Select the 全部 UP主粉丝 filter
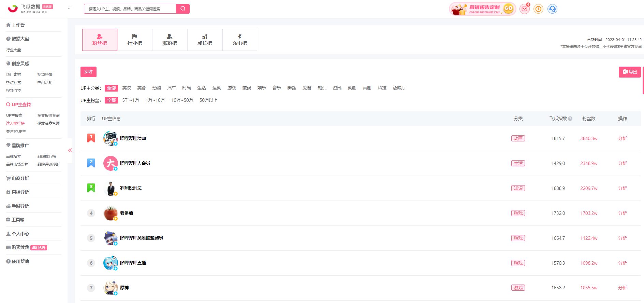Image resolution: width=644 pixels, height=303 pixels. pos(111,100)
